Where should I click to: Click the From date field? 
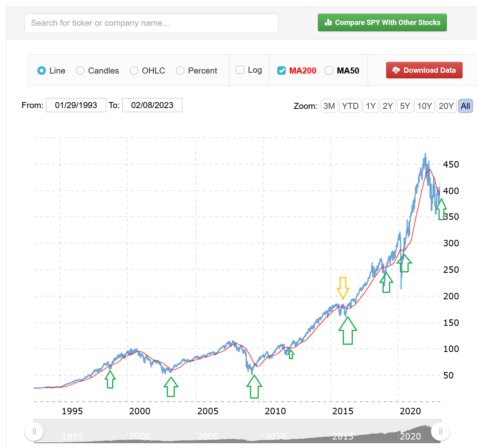click(76, 105)
